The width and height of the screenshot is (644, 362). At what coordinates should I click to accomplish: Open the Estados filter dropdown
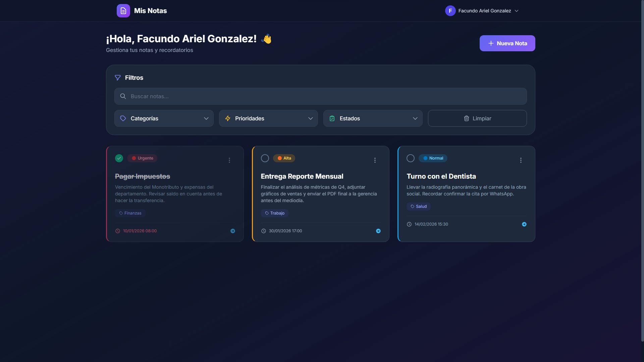[x=373, y=118]
